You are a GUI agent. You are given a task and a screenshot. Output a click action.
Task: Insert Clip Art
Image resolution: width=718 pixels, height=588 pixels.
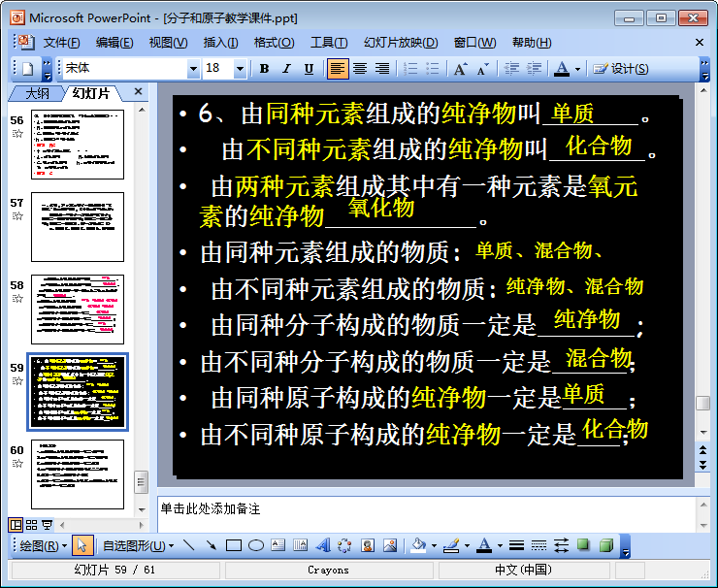[x=367, y=545]
